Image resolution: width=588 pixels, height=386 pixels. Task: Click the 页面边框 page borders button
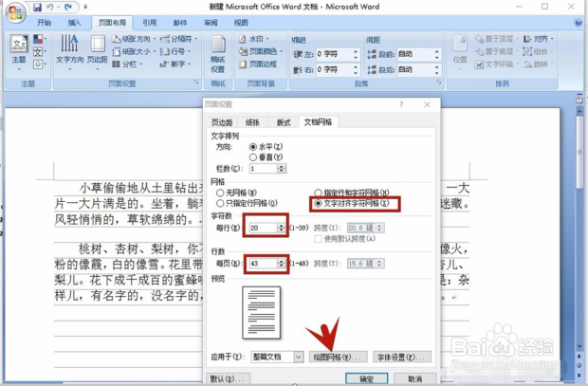click(x=258, y=64)
